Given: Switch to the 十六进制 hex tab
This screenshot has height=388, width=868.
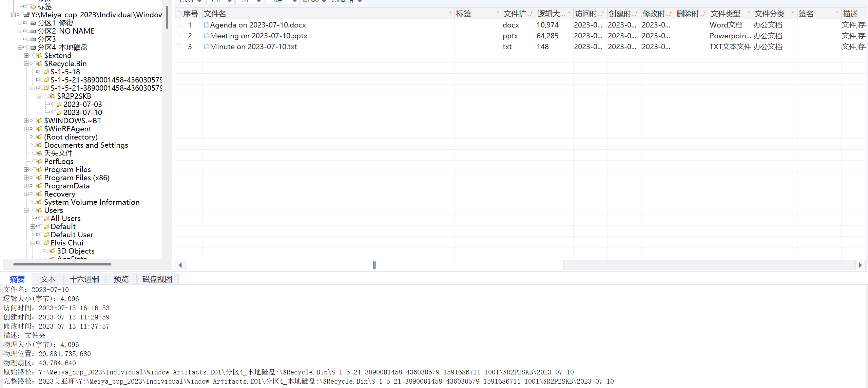Looking at the screenshot, I should [x=84, y=279].
